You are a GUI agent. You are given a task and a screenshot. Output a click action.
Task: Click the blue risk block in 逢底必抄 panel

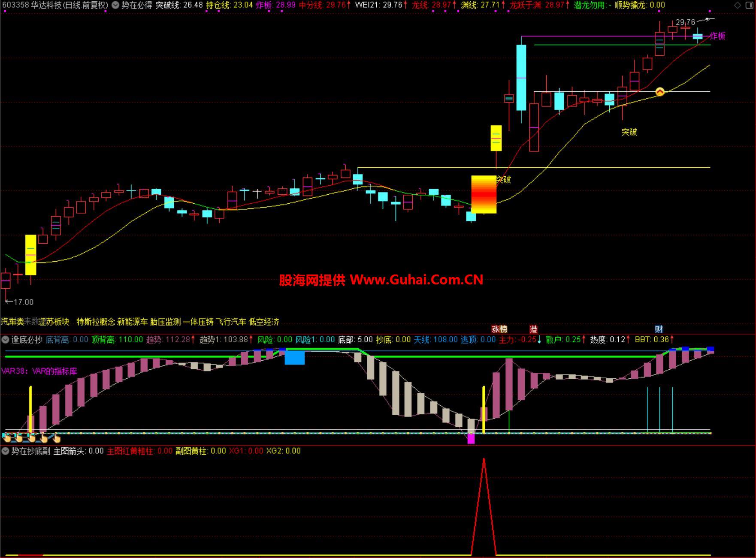click(x=295, y=357)
